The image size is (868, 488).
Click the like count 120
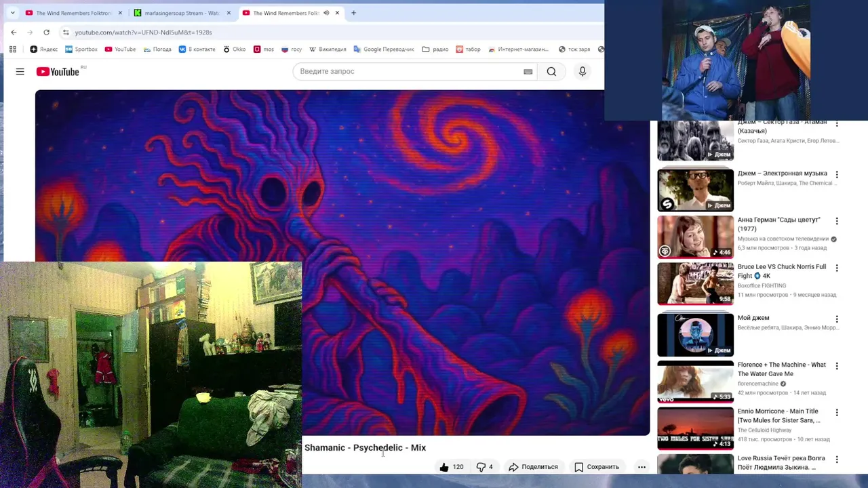coord(458,467)
